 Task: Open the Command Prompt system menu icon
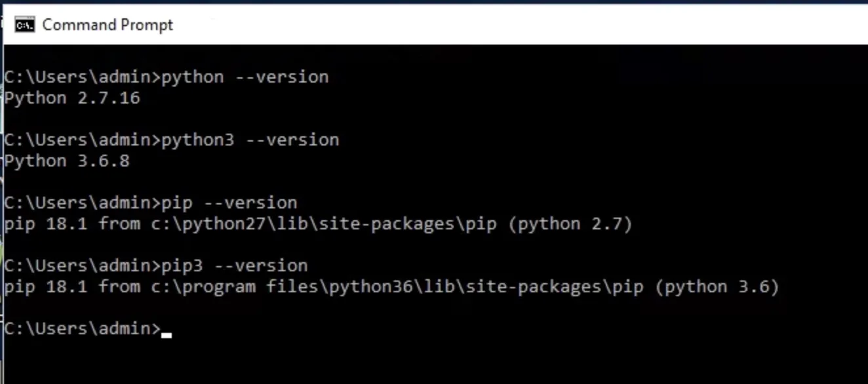[x=24, y=25]
